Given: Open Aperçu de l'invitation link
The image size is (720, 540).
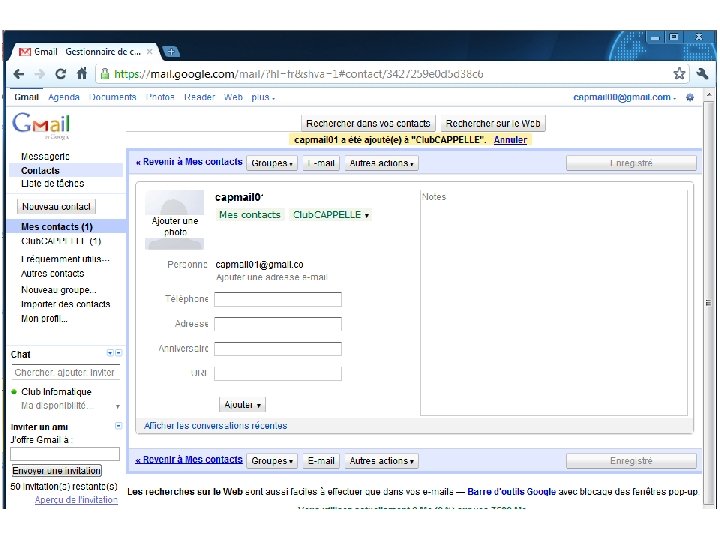Looking at the screenshot, I should tap(76, 500).
